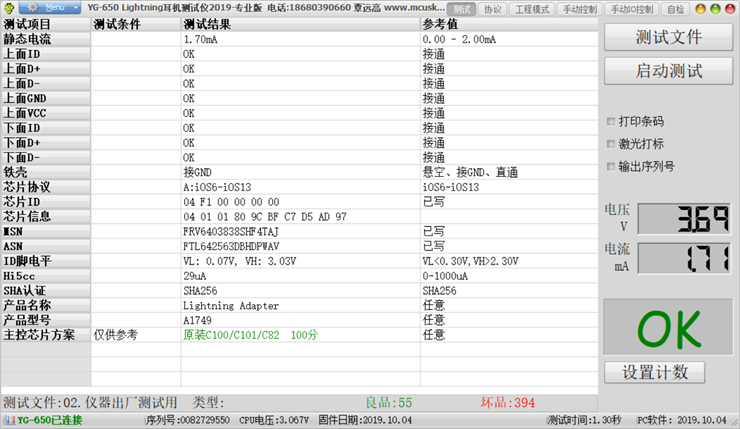Open the Menu dropdown in title bar

click(x=55, y=8)
